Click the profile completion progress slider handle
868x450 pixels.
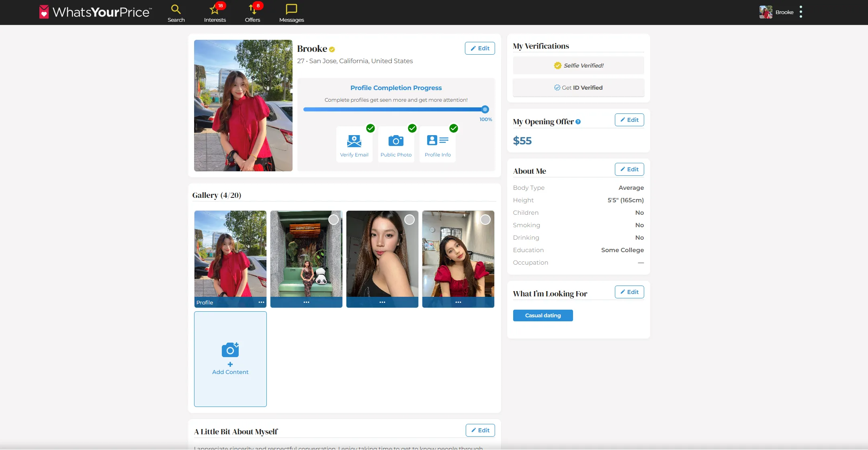[485, 109]
